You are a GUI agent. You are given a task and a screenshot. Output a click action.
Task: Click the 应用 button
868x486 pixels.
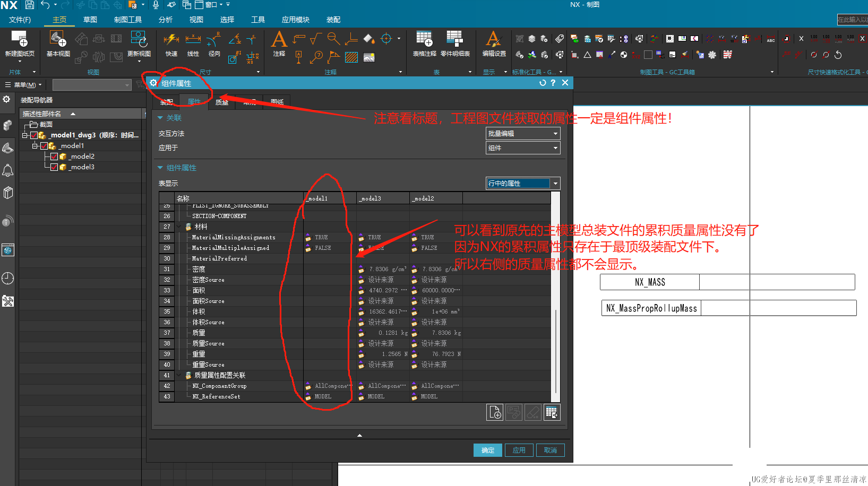click(519, 450)
